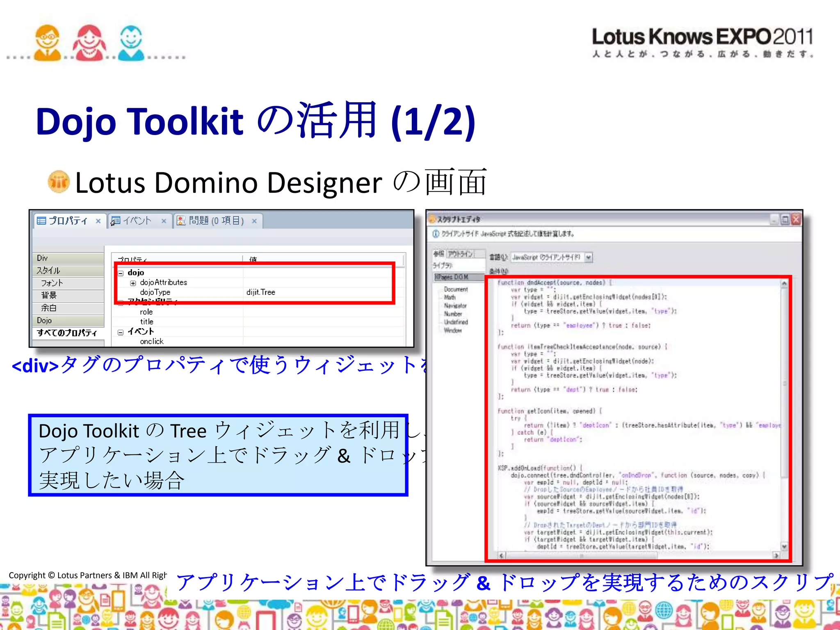Image resolution: width=840 pixels, height=630 pixels.
Task: Click scroll-up arrow in code editor
Action: pyautogui.click(x=784, y=284)
